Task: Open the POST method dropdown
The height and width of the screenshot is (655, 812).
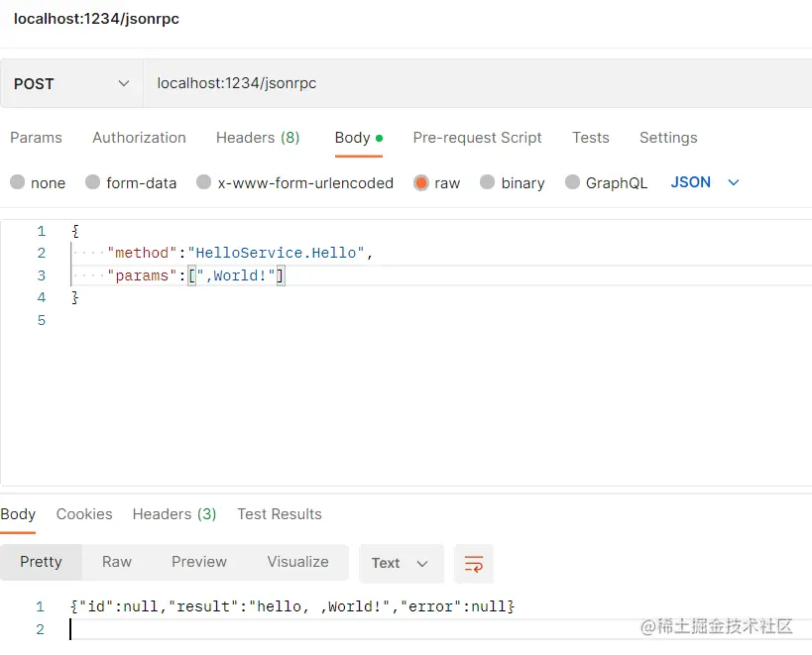Action: (71, 84)
